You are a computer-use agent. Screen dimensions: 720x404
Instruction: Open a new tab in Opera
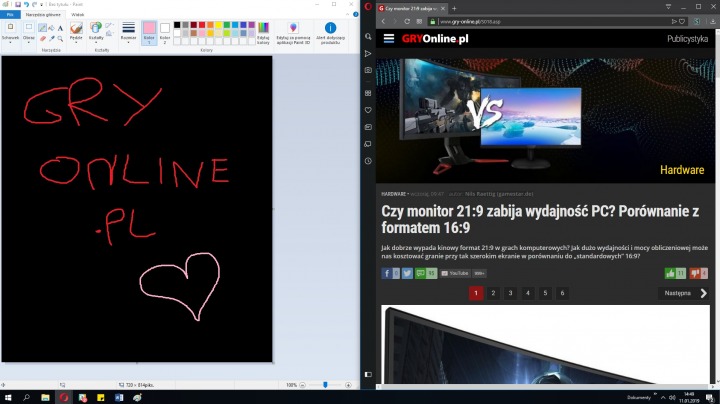coord(454,8)
